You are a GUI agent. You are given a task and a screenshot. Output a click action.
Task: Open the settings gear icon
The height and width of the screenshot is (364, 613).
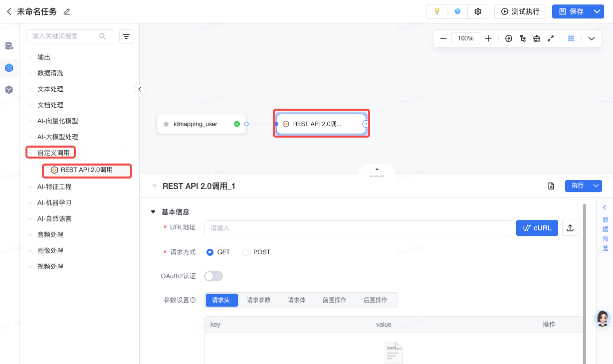pyautogui.click(x=478, y=11)
